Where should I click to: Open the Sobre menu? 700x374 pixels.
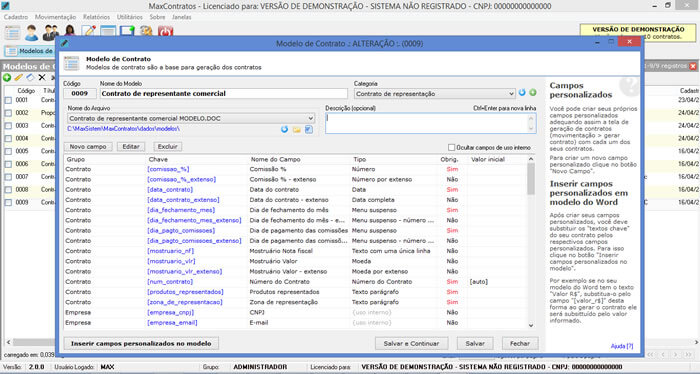click(157, 17)
